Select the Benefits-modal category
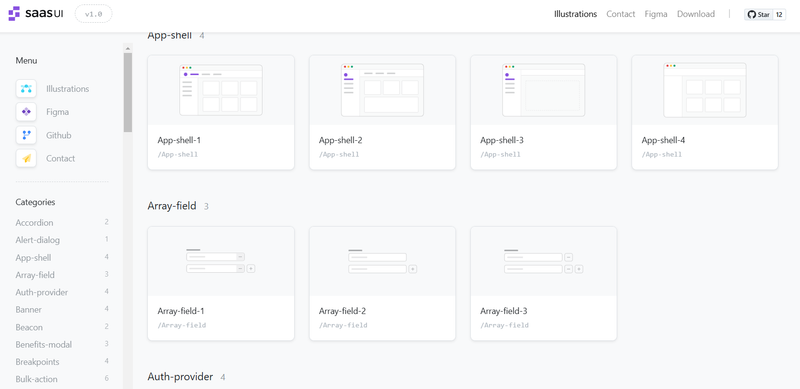This screenshot has height=389, width=800. pos(43,345)
